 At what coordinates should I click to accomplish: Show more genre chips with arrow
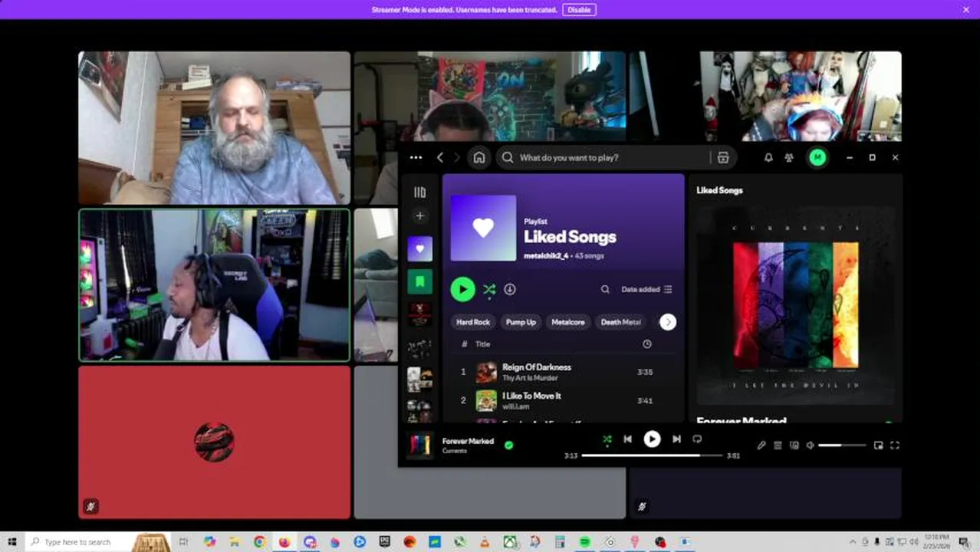(x=668, y=322)
